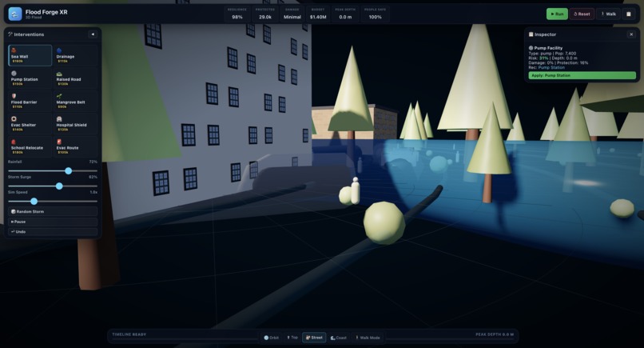Click the small white figure in the scene
The height and width of the screenshot is (348, 644).
click(x=356, y=190)
